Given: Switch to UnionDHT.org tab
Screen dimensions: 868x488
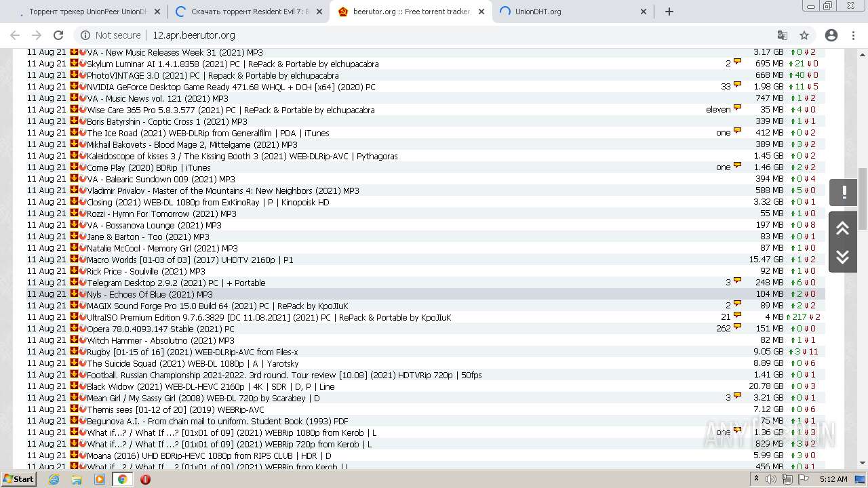Looking at the screenshot, I should coord(573,12).
